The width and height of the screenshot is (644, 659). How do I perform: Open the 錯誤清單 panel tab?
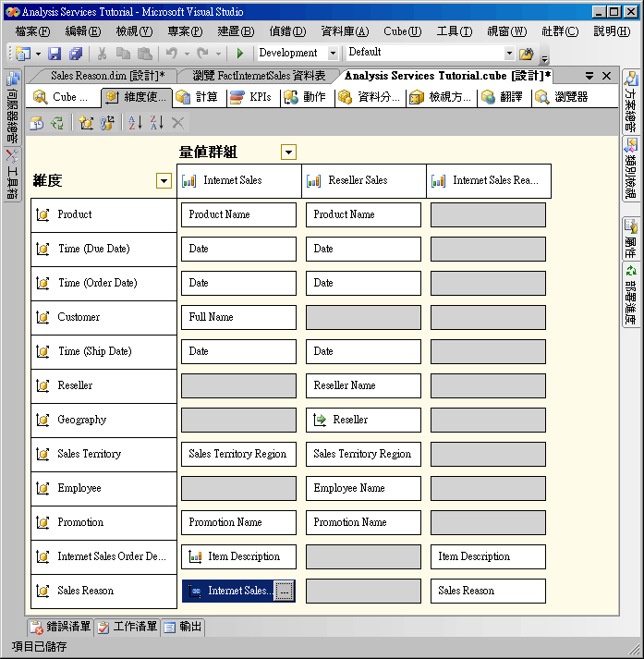(61, 627)
